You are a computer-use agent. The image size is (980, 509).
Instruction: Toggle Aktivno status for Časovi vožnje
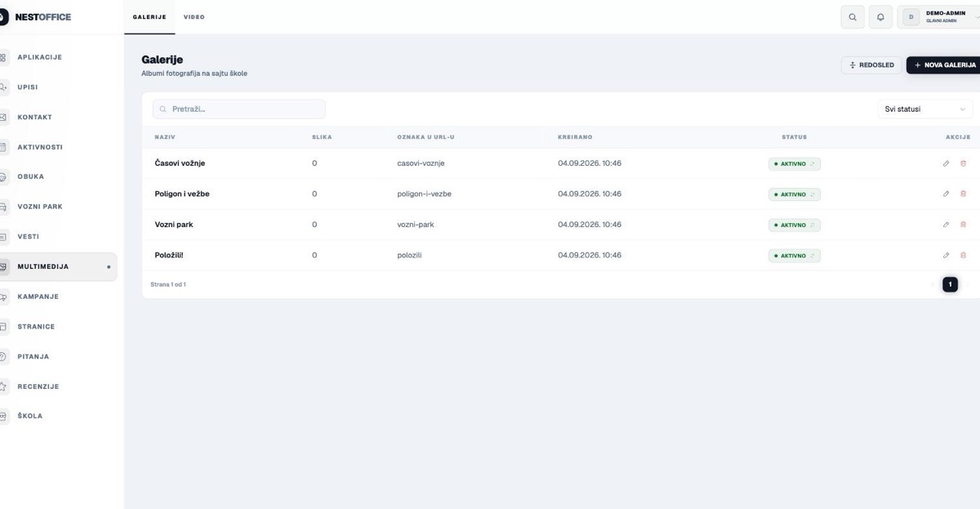[795, 163]
